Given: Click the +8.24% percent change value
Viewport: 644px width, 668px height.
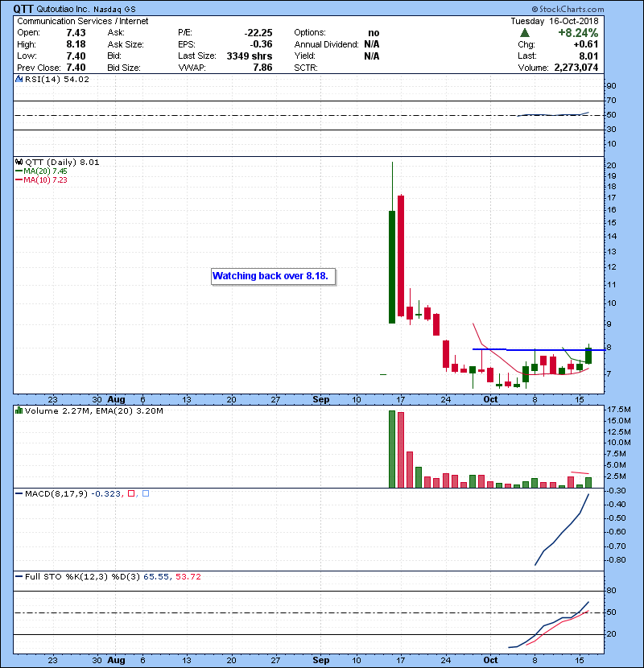Looking at the screenshot, I should tap(578, 33).
